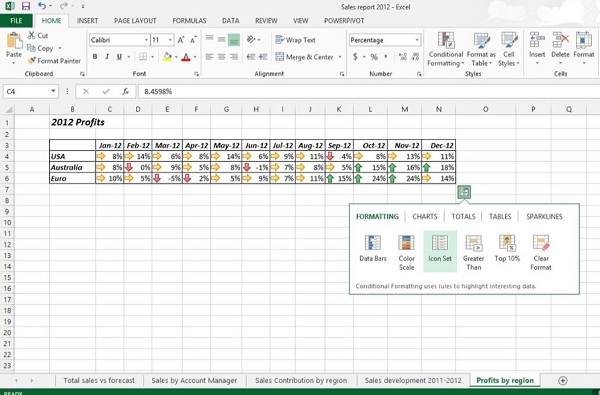Click the Quick Analysis button below the table
600x395 pixels.
point(464,192)
